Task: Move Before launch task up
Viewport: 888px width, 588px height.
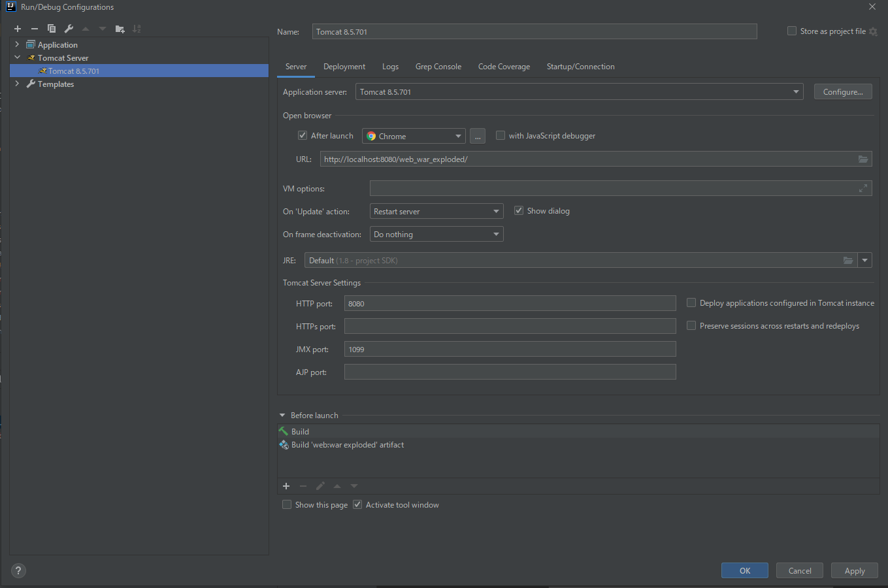Action: pos(337,486)
